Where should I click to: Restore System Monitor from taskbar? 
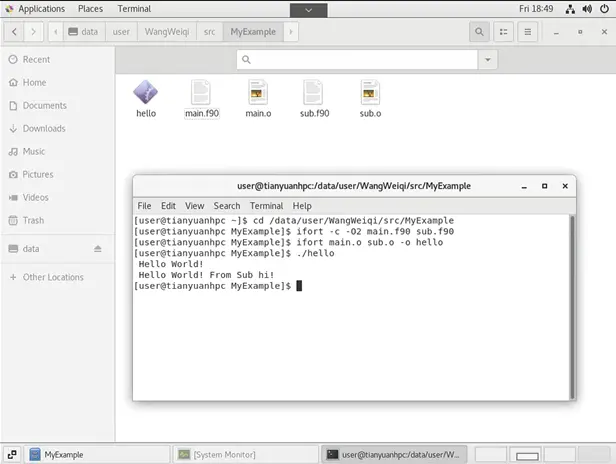pos(245,454)
